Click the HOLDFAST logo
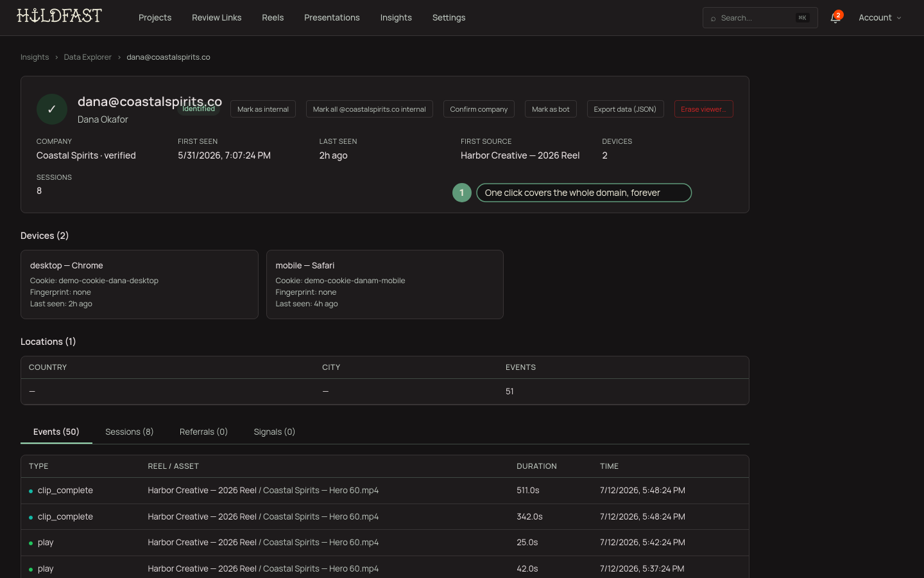The height and width of the screenshot is (578, 924). coord(59,16)
